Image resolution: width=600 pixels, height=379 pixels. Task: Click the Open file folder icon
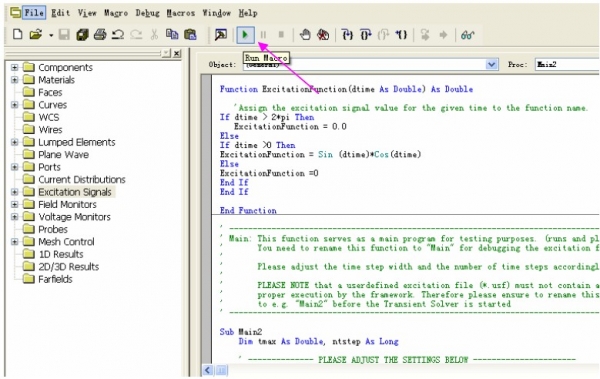pos(36,35)
